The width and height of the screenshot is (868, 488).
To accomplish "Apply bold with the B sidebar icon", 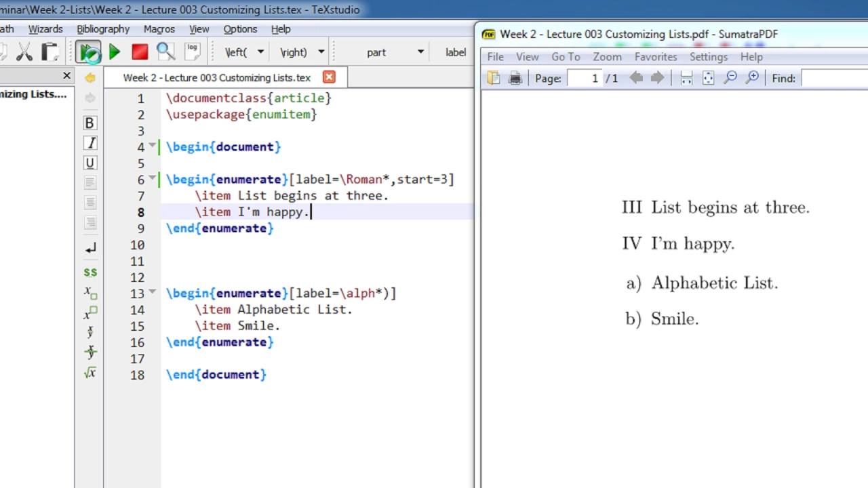I will pos(90,123).
